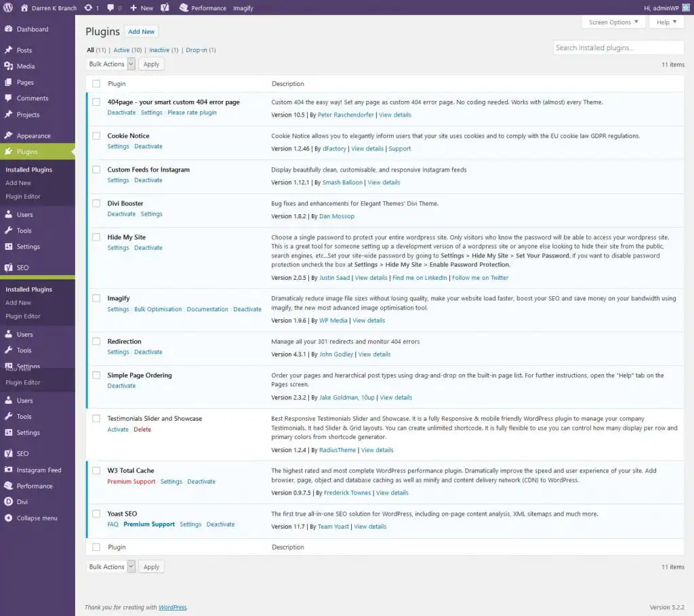Image resolution: width=694 pixels, height=616 pixels.
Task: Open Performance cube icon in top admin bar
Action: (x=184, y=8)
